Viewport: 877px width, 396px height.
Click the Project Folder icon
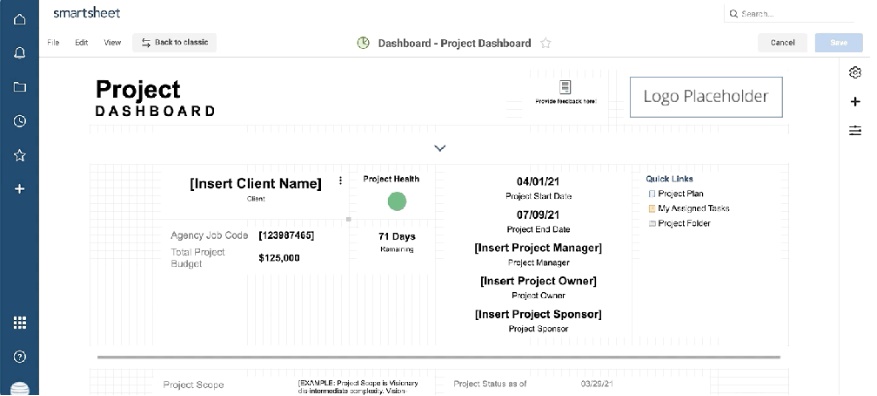coord(652,223)
